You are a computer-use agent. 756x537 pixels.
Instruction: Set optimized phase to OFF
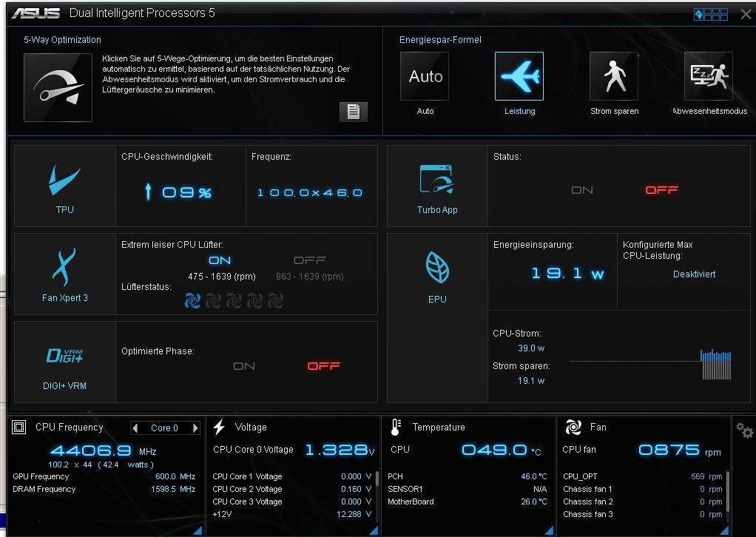[x=324, y=366]
